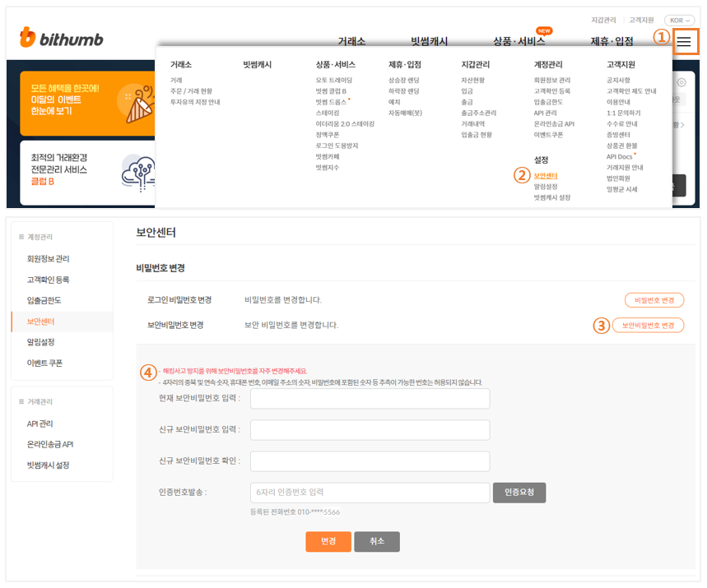Screen dimensions: 707x588
Task: Open 자동매매(봇) menu entry
Action: coord(406,113)
